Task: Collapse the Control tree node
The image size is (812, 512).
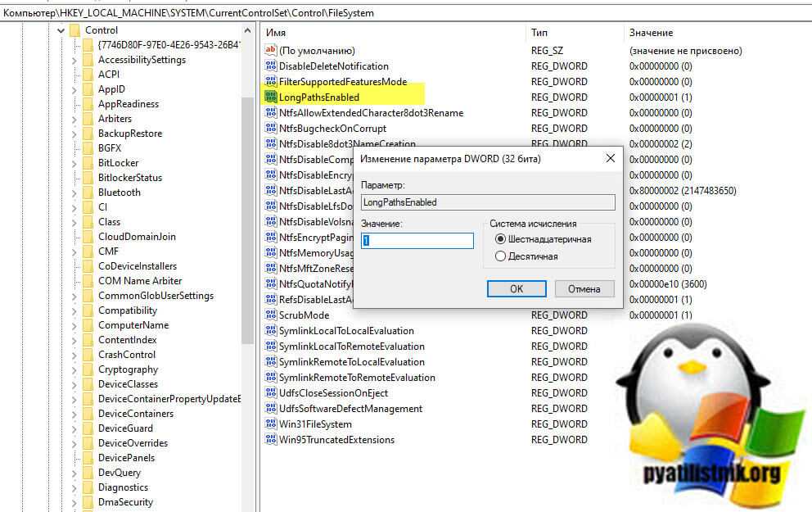Action: [x=61, y=30]
